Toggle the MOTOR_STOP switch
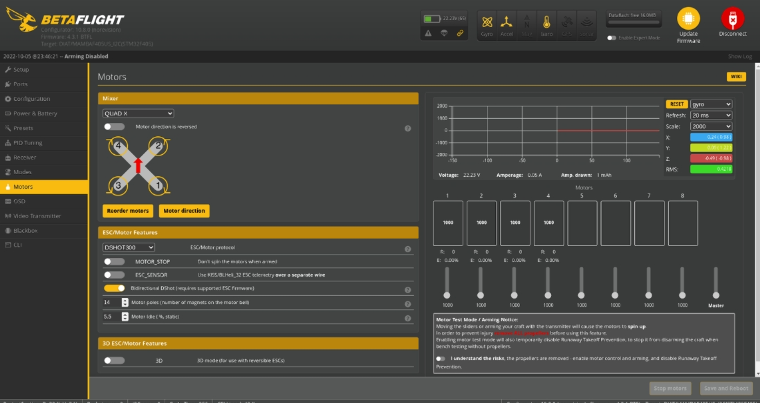 coord(114,260)
